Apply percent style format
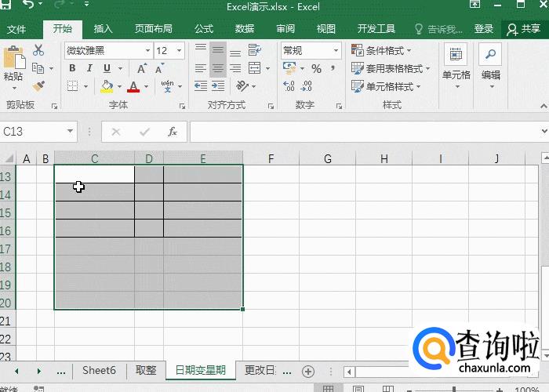The image size is (549, 392). (x=317, y=69)
